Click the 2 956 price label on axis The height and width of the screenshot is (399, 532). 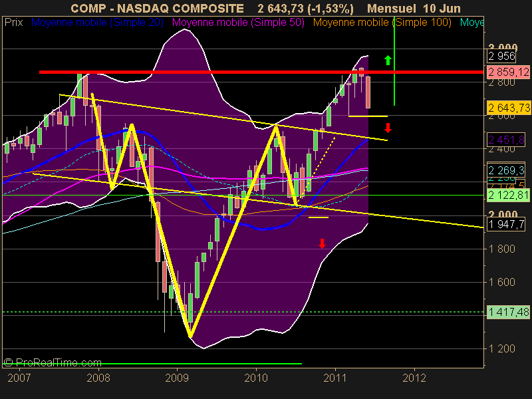tap(501, 56)
